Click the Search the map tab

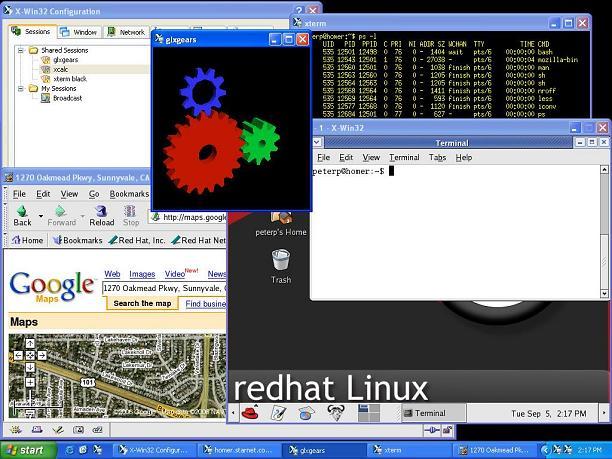click(142, 303)
